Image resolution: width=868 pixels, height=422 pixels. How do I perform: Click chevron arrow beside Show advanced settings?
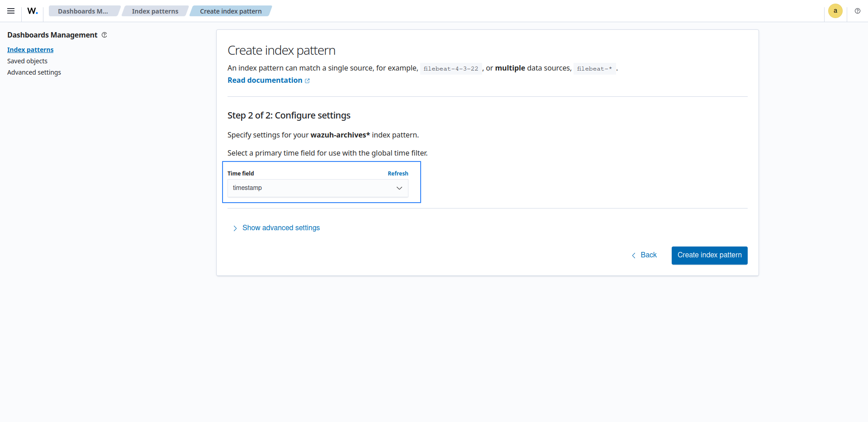235,228
